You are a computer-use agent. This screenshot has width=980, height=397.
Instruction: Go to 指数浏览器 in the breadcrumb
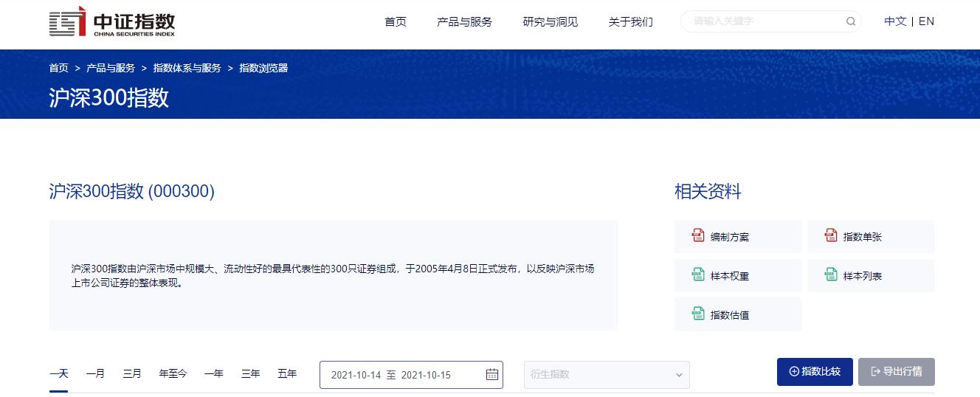pyautogui.click(x=263, y=68)
